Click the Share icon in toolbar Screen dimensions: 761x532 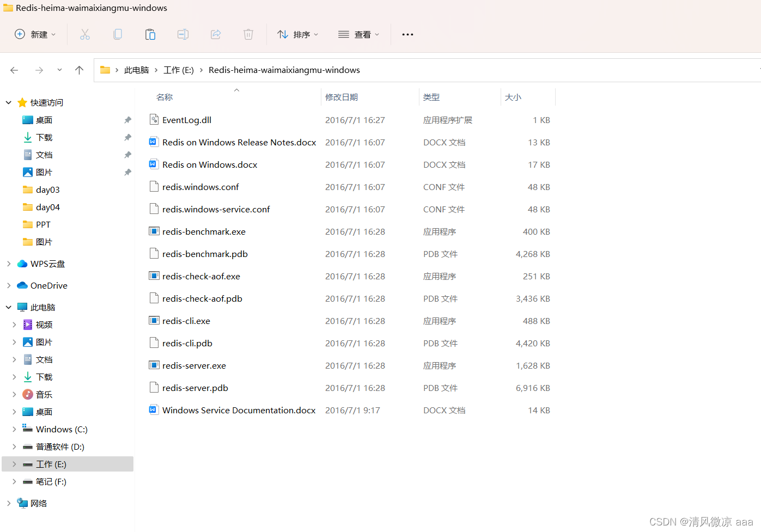216,34
